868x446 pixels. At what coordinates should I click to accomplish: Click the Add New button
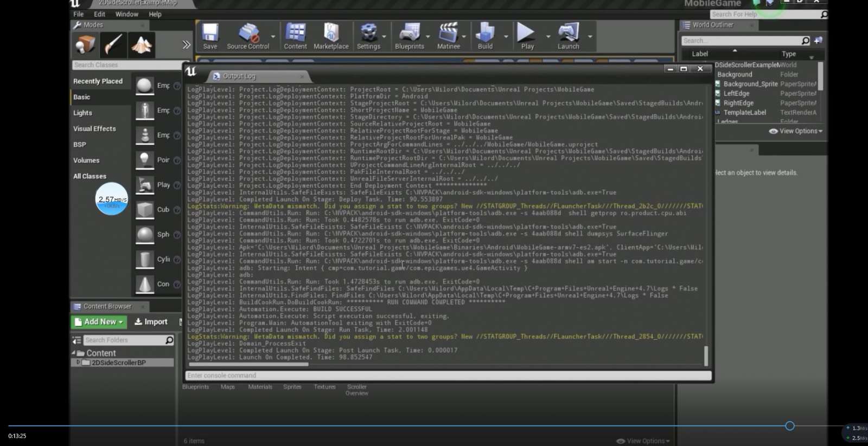99,322
